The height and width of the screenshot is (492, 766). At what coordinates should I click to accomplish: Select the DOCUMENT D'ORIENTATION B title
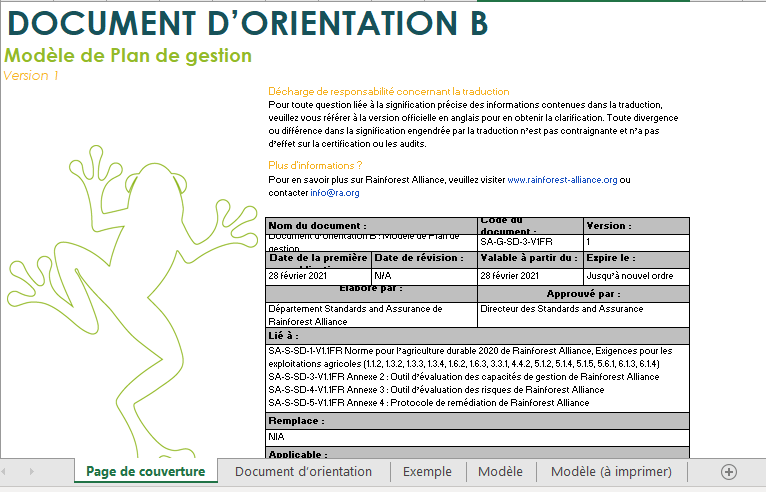point(247,22)
